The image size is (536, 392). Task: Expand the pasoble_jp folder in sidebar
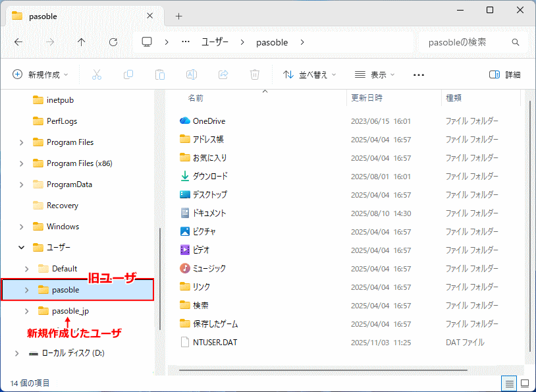26,310
